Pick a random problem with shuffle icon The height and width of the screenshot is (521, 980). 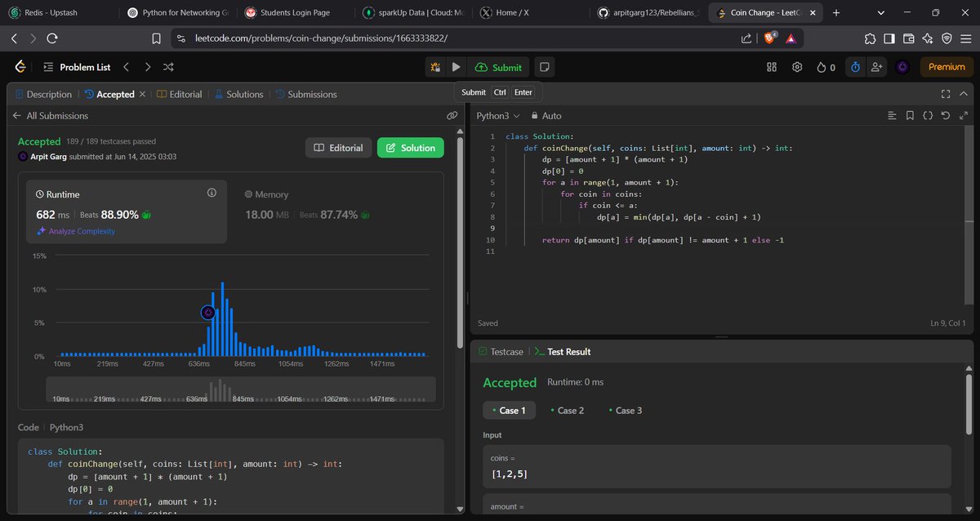(168, 67)
